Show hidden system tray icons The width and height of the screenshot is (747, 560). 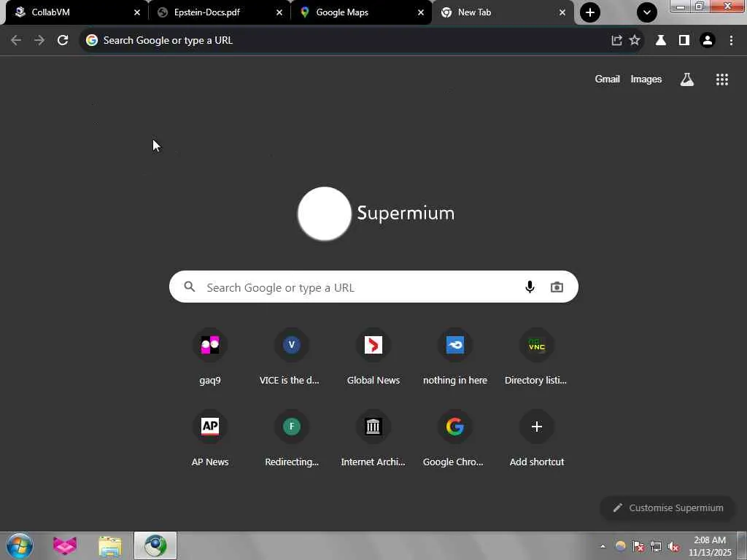[603, 546]
